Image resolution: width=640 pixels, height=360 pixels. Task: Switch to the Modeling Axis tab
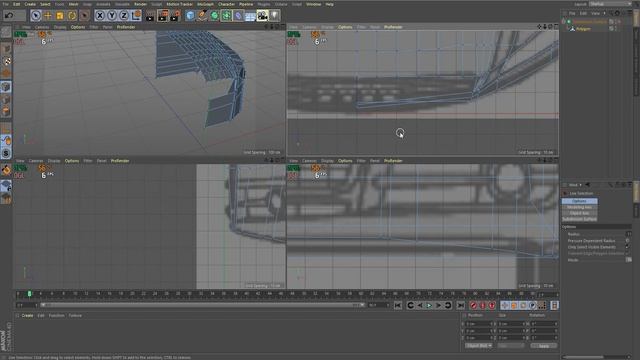(579, 207)
